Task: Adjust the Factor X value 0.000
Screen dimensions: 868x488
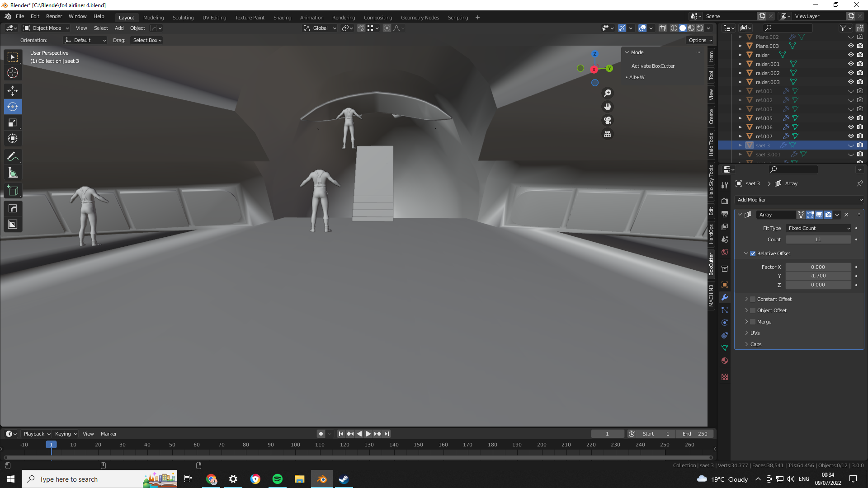Action: point(818,267)
